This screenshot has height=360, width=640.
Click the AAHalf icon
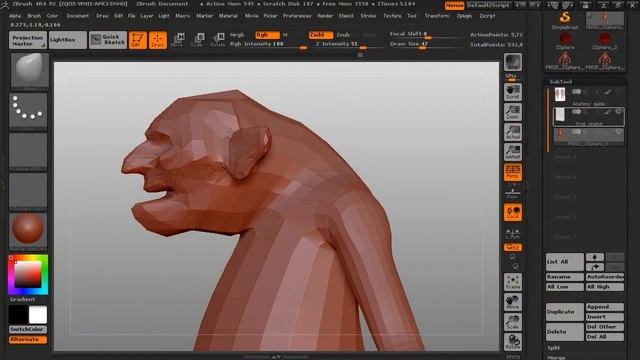[513, 152]
